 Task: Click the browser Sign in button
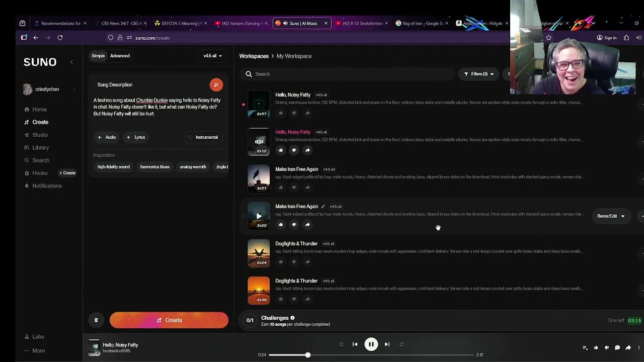click(x=606, y=38)
